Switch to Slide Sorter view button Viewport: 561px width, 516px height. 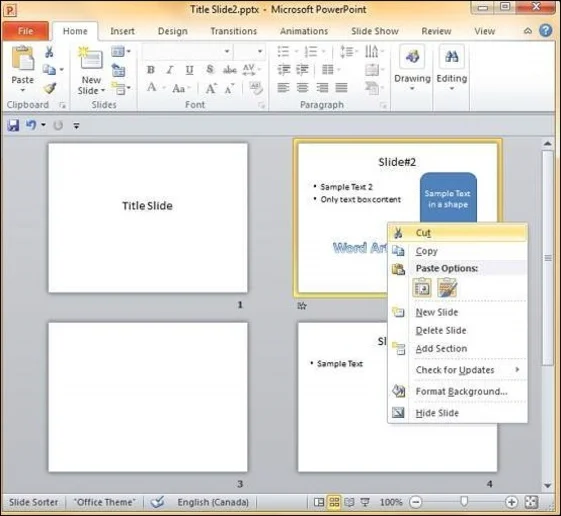click(334, 502)
